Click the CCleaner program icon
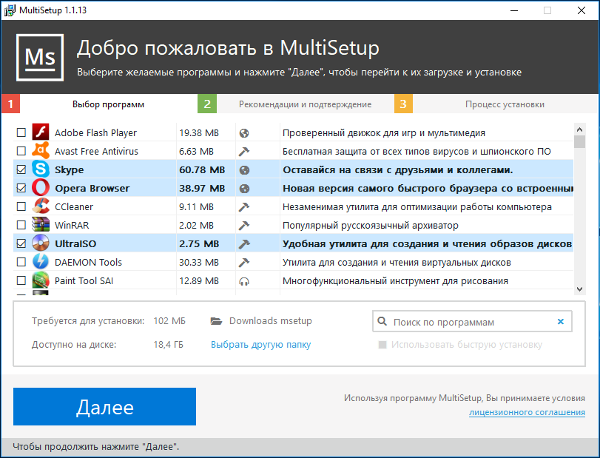The width and height of the screenshot is (600, 458). pos(41,207)
